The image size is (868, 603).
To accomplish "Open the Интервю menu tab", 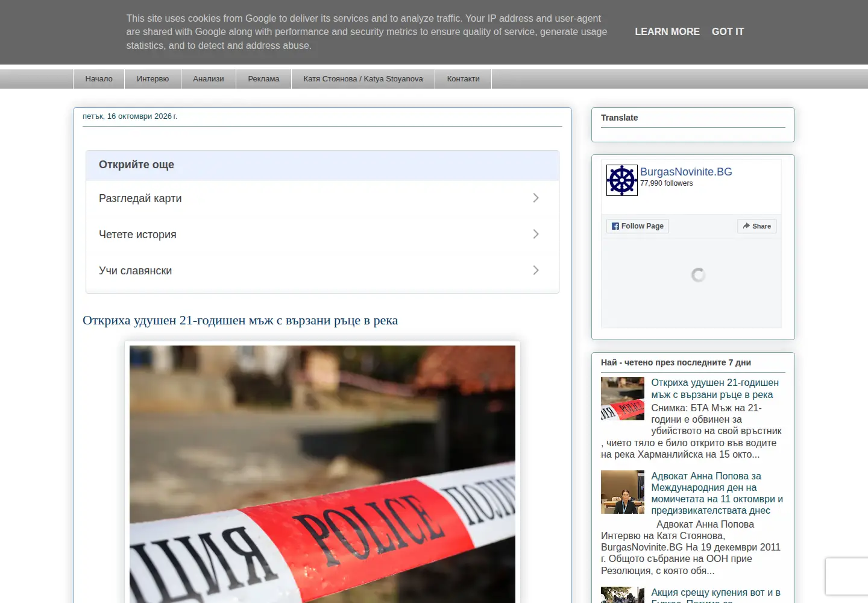I will 153,79.
